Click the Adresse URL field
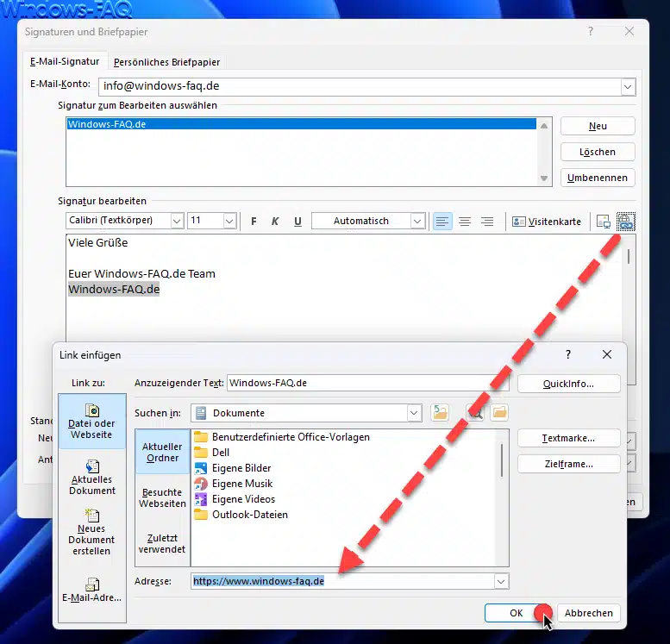This screenshot has width=670, height=644. click(x=342, y=581)
